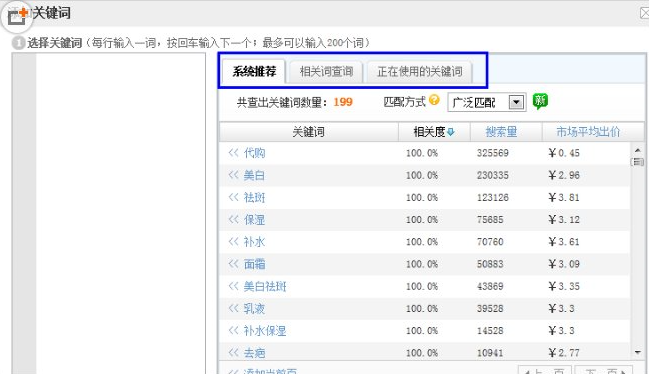Add keyword 去痘 using its arrow icon
The height and width of the screenshot is (374, 649).
coord(233,353)
